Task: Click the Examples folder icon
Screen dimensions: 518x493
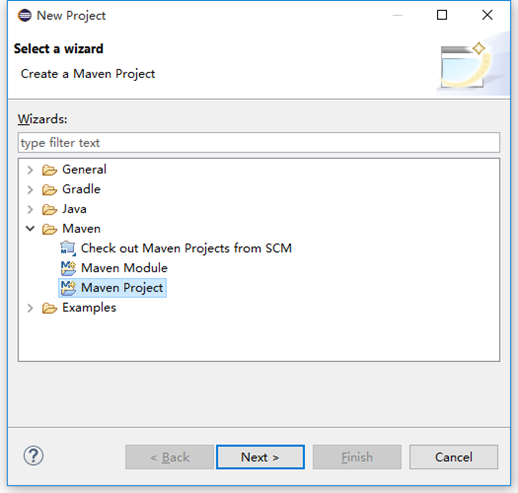Action: click(x=49, y=308)
